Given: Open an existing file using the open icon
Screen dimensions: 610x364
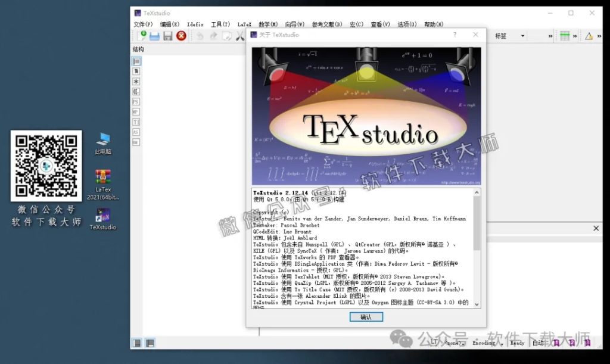Looking at the screenshot, I should [x=154, y=36].
